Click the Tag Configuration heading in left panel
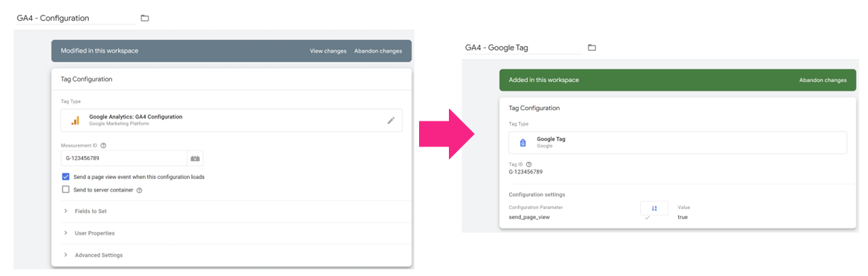Image resolution: width=868 pixels, height=276 pixels. pyautogui.click(x=87, y=79)
